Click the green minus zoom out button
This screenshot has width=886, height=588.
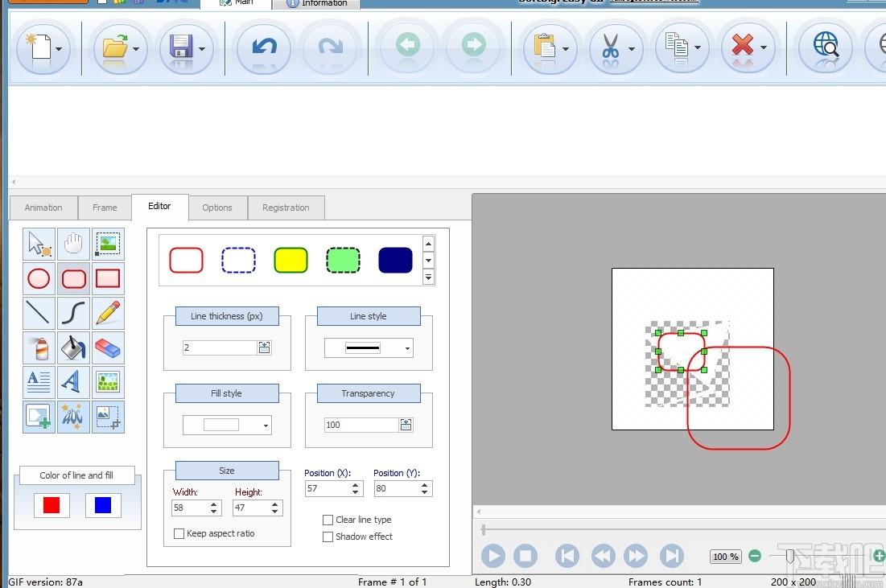(754, 556)
